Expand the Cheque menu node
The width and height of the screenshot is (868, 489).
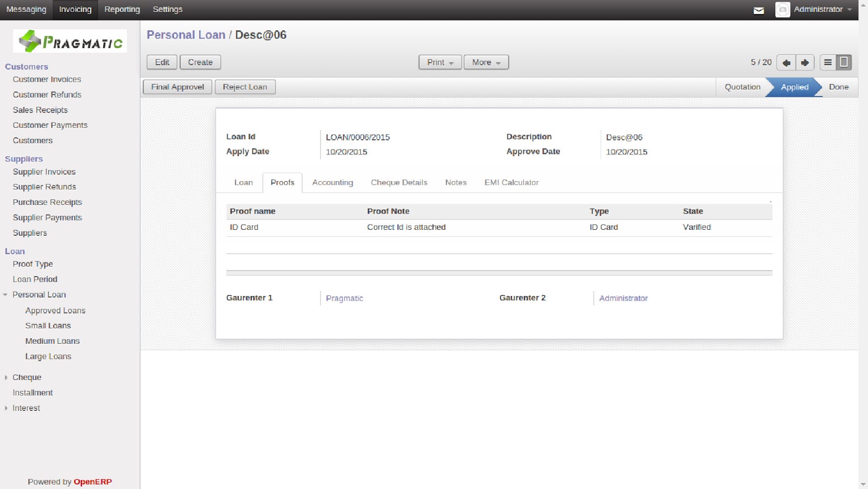[x=5, y=377]
